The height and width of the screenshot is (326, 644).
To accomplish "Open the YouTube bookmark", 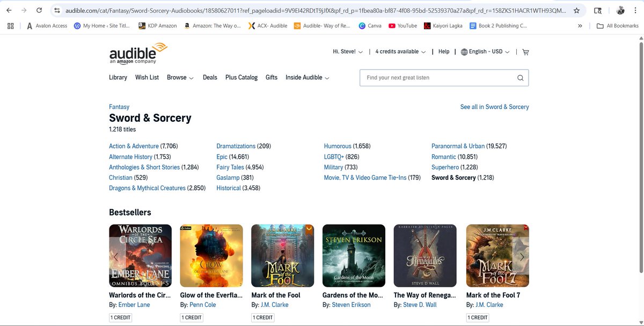I will (x=403, y=25).
